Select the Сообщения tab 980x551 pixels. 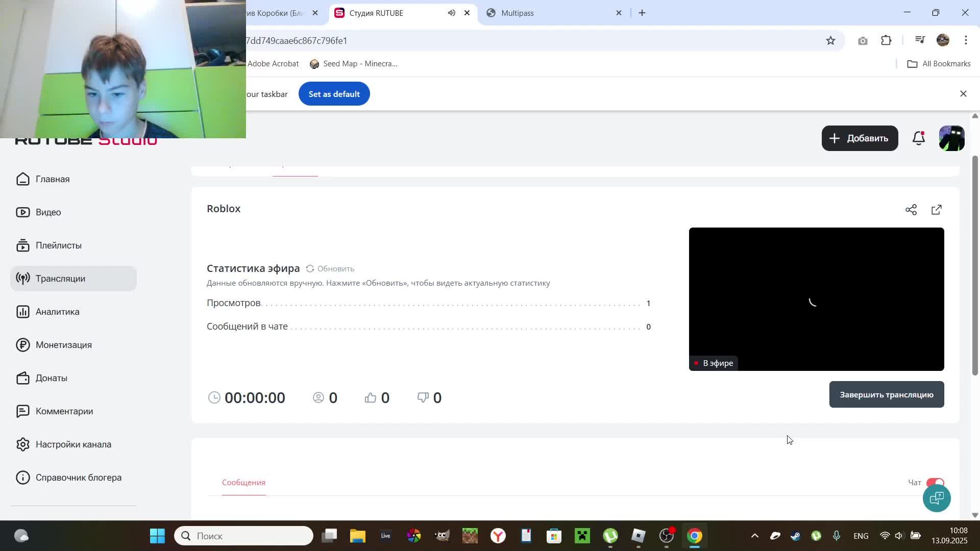pyautogui.click(x=243, y=483)
